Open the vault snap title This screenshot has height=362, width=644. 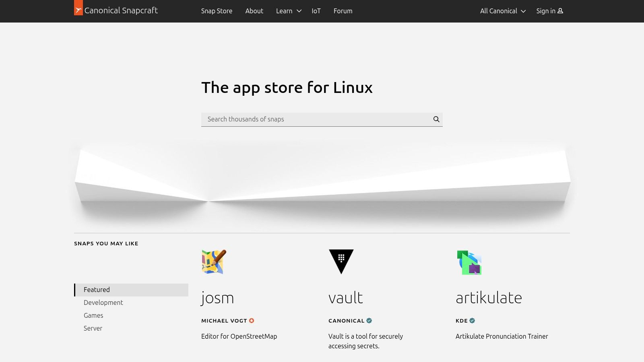[x=345, y=298]
